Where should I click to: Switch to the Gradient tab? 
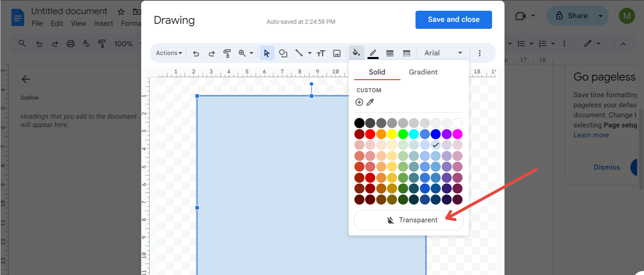(x=423, y=72)
